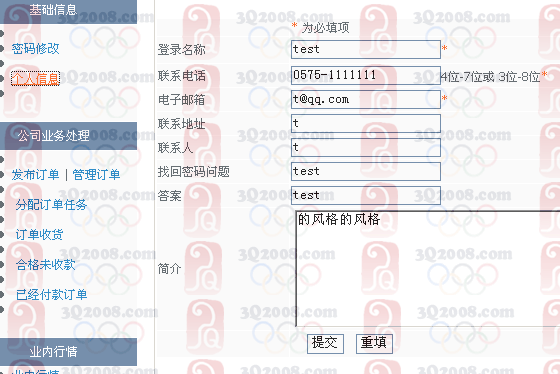
Task: Click the 4位-7位或 3位-8位 hint text
Action: tap(490, 76)
